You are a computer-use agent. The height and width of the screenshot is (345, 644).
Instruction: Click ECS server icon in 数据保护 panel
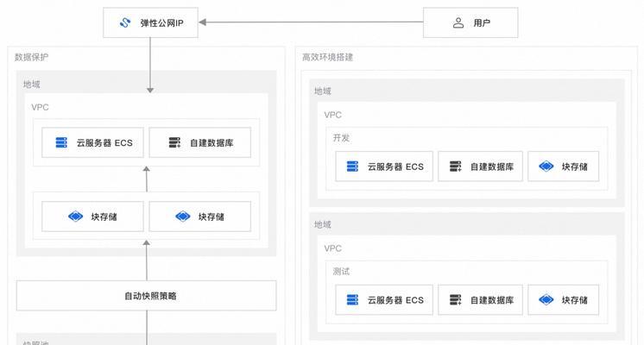[61, 142]
